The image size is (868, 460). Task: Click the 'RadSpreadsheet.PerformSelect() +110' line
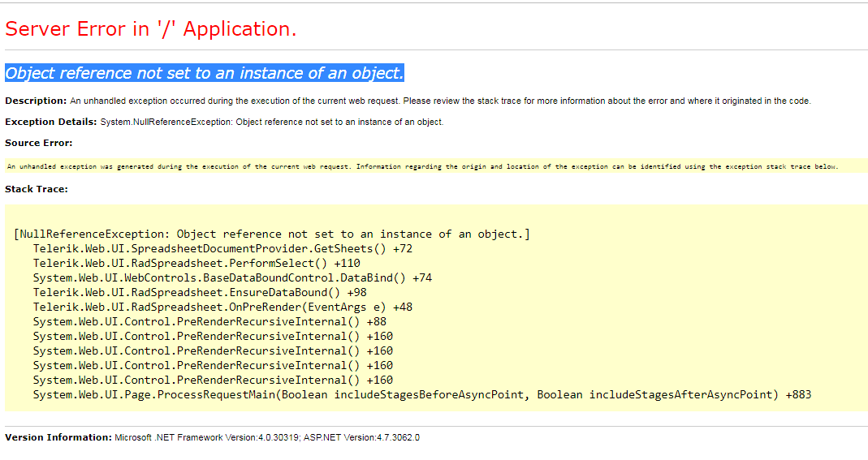point(196,263)
